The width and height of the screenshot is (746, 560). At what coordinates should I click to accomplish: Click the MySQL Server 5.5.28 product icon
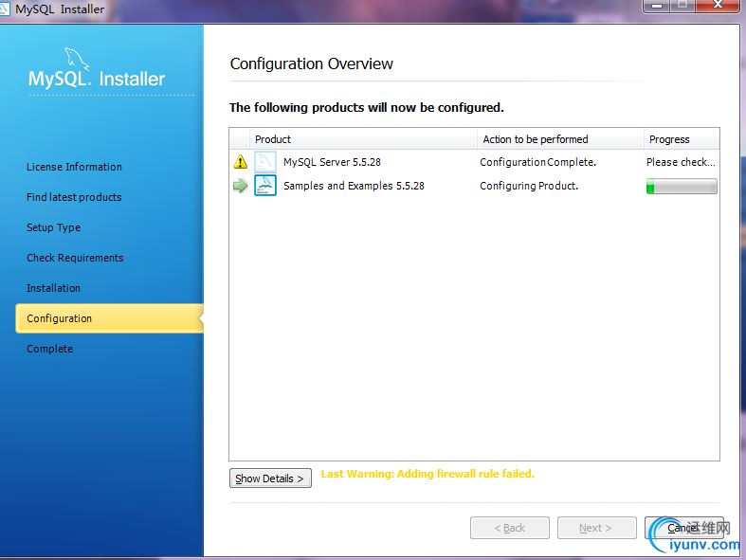pos(265,162)
